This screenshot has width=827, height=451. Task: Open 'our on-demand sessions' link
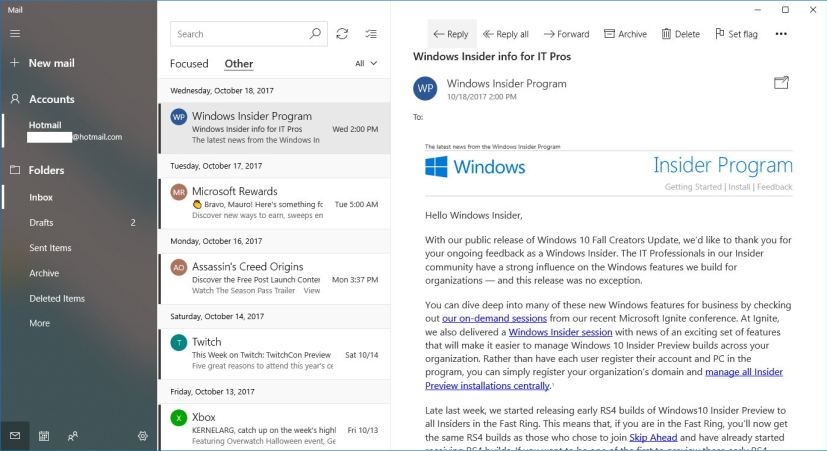[494, 319]
